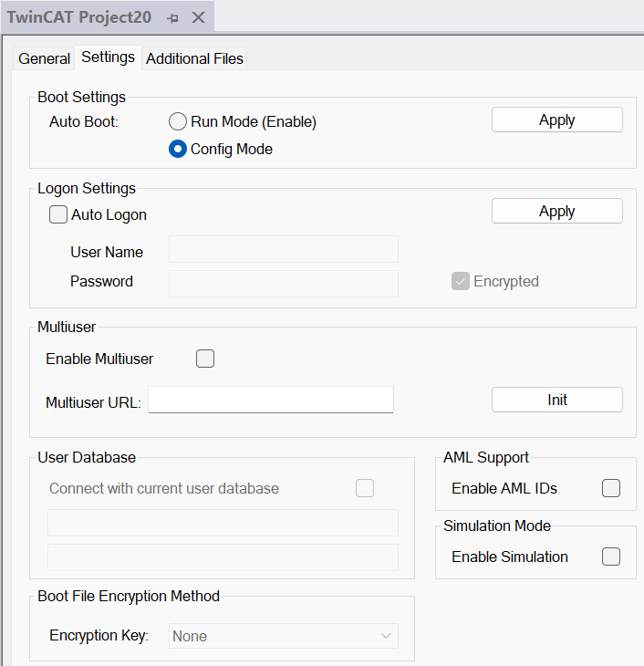This screenshot has width=644, height=666.
Task: Click the Encryption Key: label
Action: (x=99, y=635)
